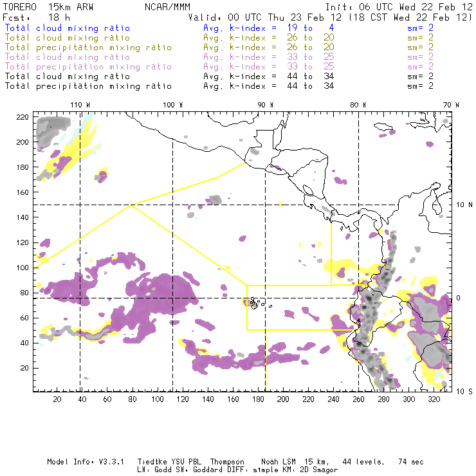Screen dimensions: 476x476
Task: Select the yellow "R" marker on the map
Action: point(320,244)
